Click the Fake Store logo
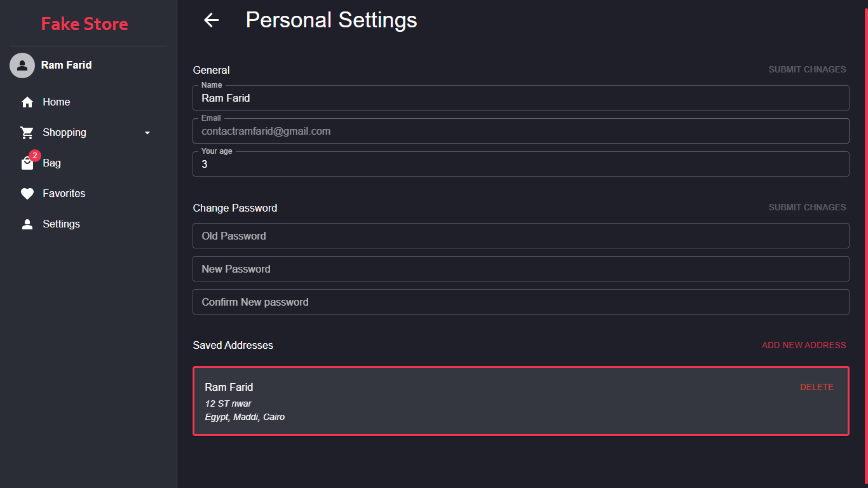This screenshot has height=488, width=868. click(x=85, y=24)
